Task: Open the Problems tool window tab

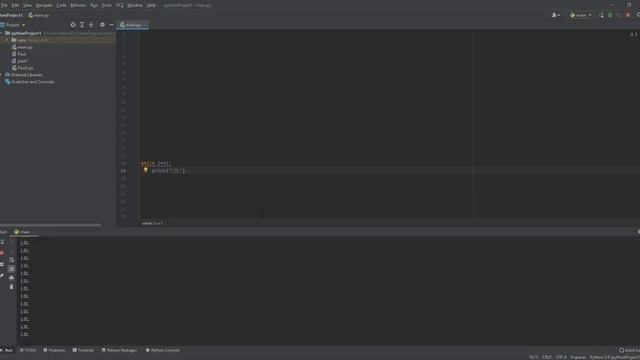Action: 54,350
